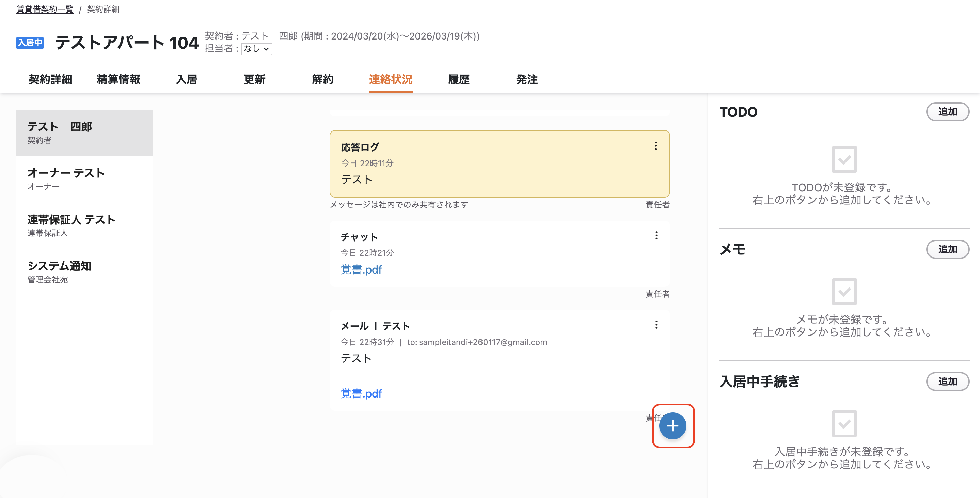The image size is (980, 498).
Task: Open the メール card three-dot menu
Action: point(656,325)
